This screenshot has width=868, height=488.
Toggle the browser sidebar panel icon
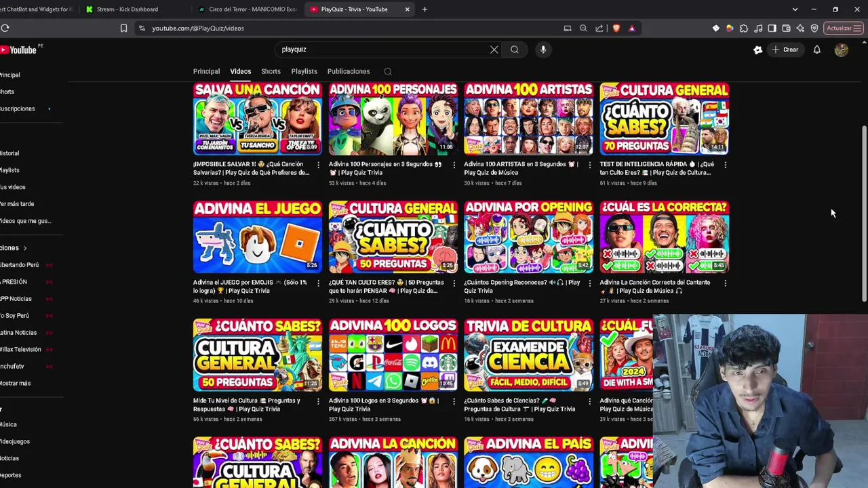pos(772,28)
